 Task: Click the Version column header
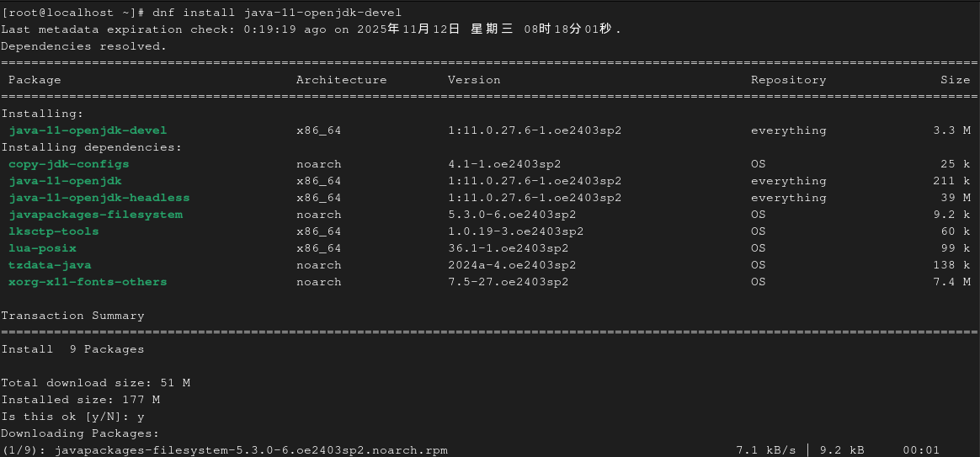pos(474,80)
